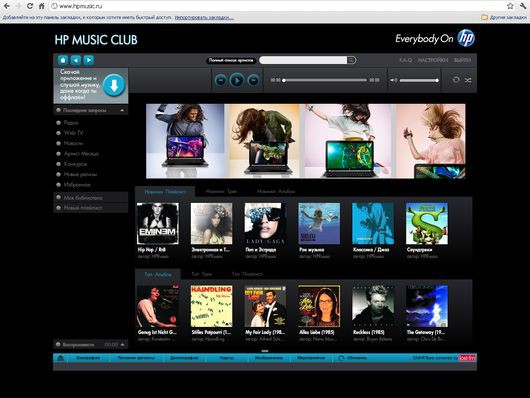This screenshot has width=530, height=398.
Task: Click the track progress slider handle
Action: pyautogui.click(x=284, y=80)
